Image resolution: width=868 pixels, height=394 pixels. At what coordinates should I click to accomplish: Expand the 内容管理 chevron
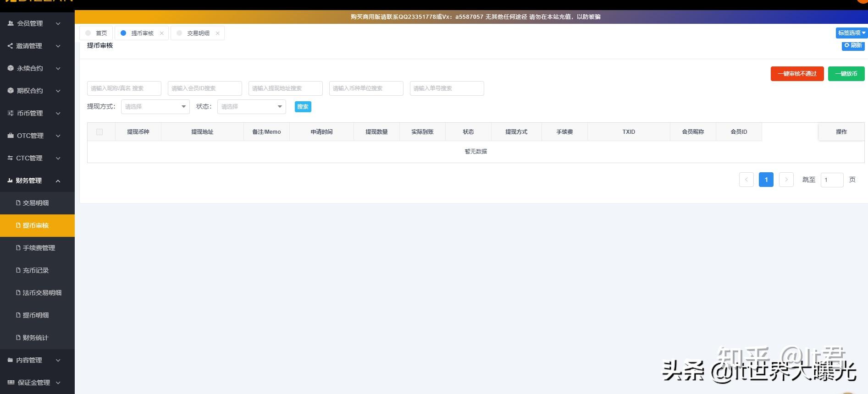[x=58, y=360]
